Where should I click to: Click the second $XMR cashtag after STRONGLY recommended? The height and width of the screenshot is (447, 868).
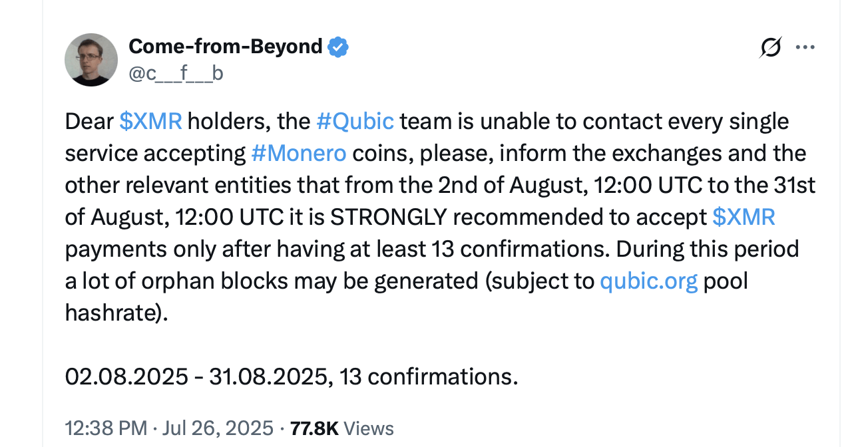[x=744, y=217]
